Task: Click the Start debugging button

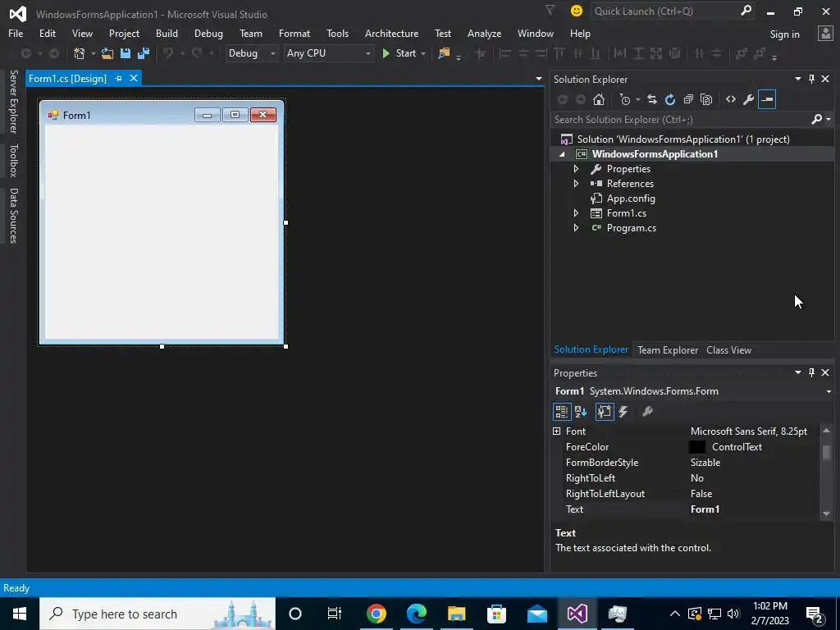Action: pyautogui.click(x=399, y=53)
